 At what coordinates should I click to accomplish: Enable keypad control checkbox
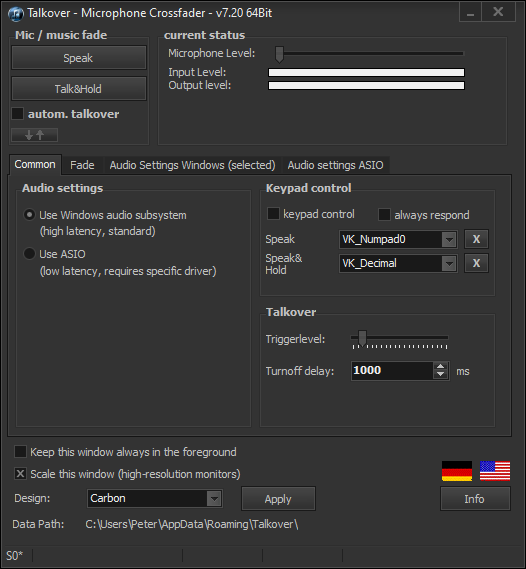273,214
